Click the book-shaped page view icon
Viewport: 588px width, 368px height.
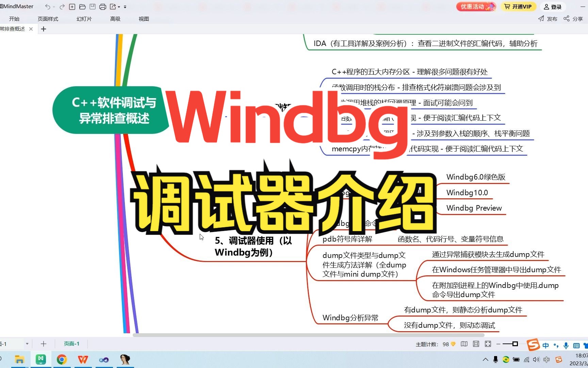point(464,344)
